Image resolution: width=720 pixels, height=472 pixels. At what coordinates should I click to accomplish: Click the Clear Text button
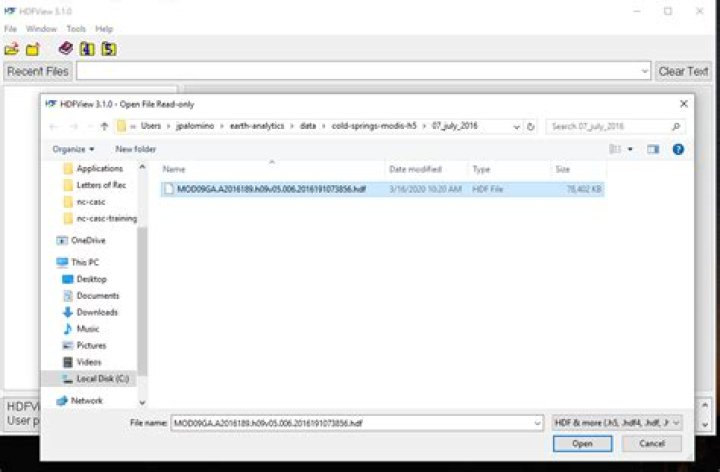pos(684,71)
